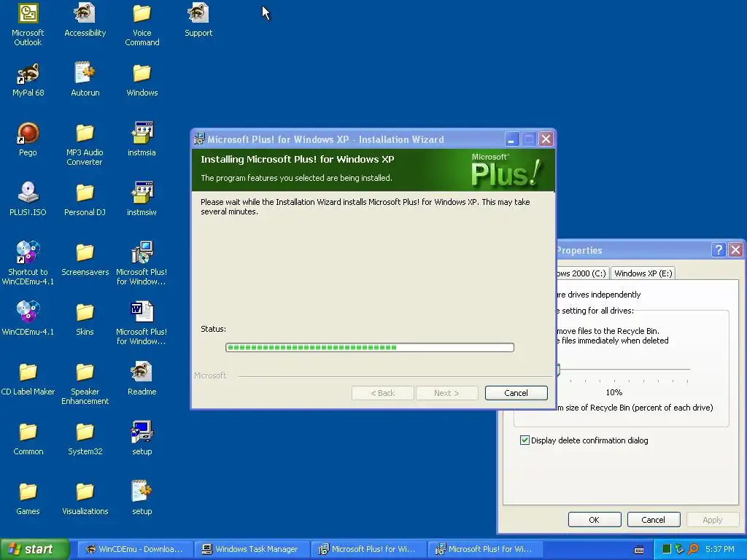The image size is (747, 560).
Task: Select the Support desktop icon
Action: pyautogui.click(x=198, y=20)
